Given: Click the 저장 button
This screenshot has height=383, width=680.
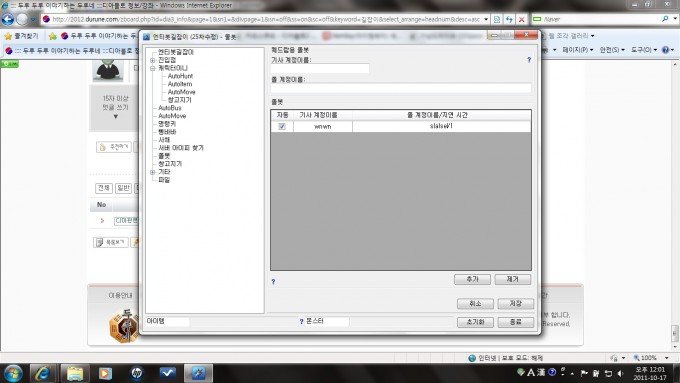Looking at the screenshot, I should point(516,304).
